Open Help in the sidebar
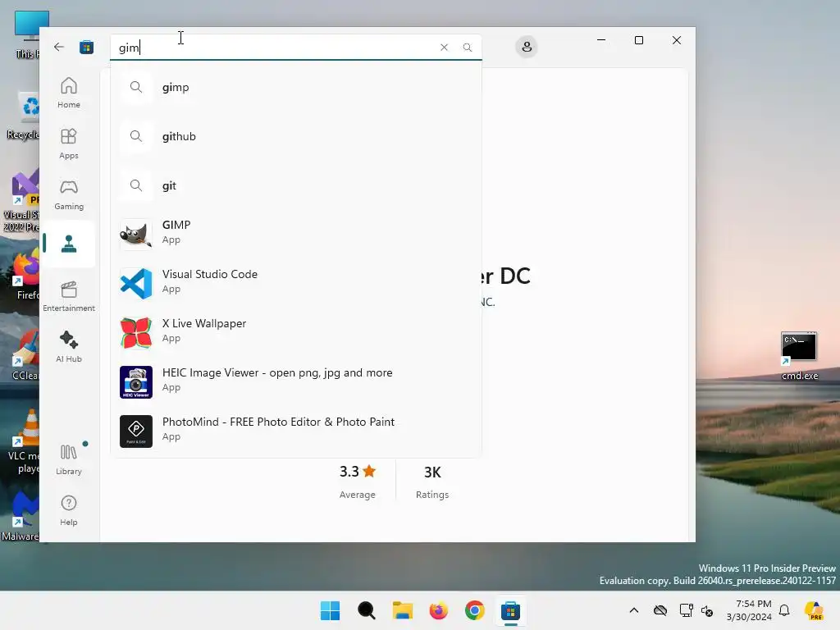 (x=69, y=510)
